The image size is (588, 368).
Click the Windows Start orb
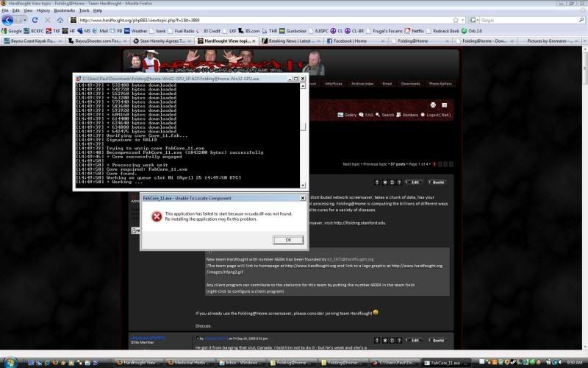(10, 362)
